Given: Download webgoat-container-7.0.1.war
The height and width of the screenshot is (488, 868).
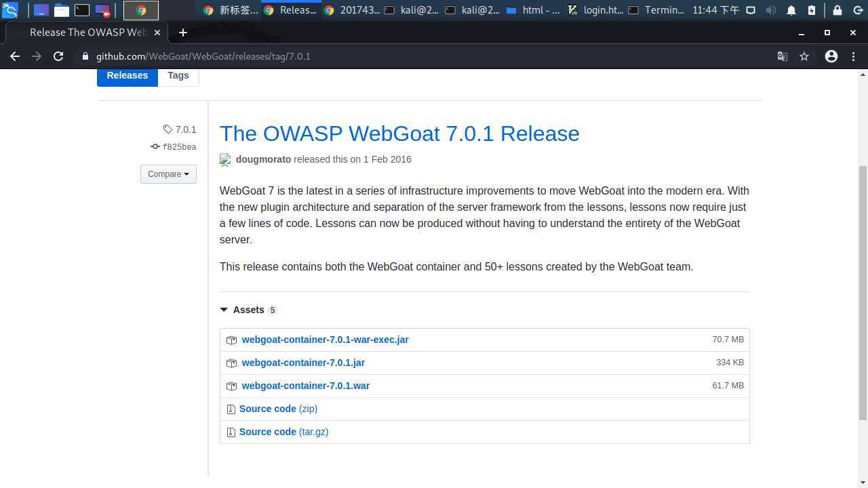Looking at the screenshot, I should (306, 386).
